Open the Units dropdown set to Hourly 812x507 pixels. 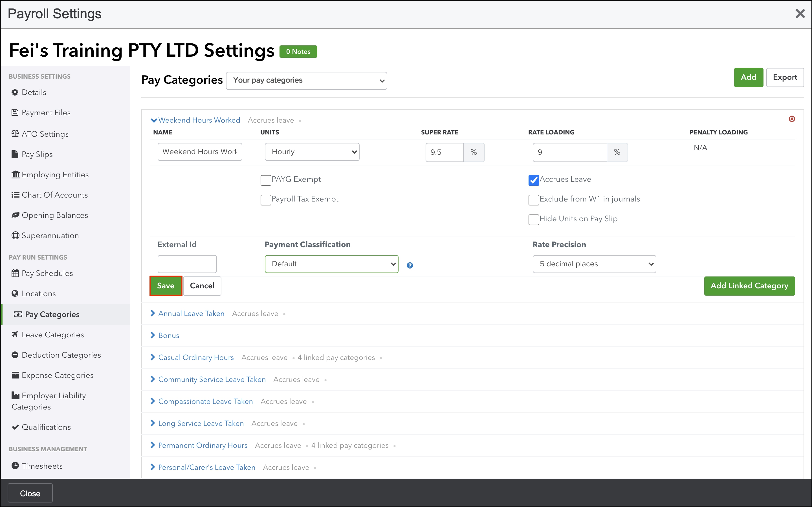pyautogui.click(x=312, y=152)
